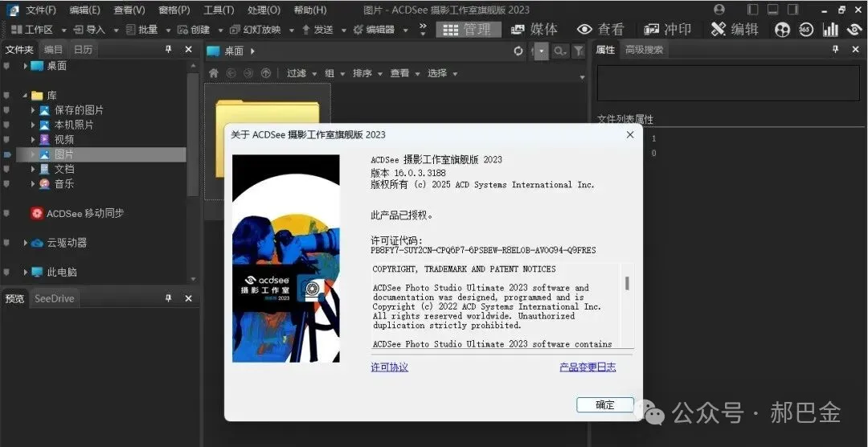
Task: Switch to the 编目 tab
Action: pos(54,49)
